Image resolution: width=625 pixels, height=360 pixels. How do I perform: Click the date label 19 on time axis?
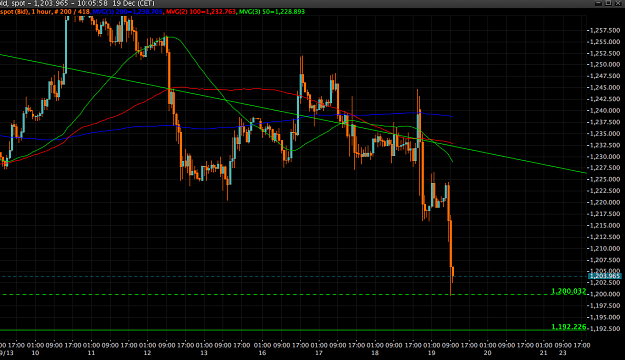click(431, 353)
